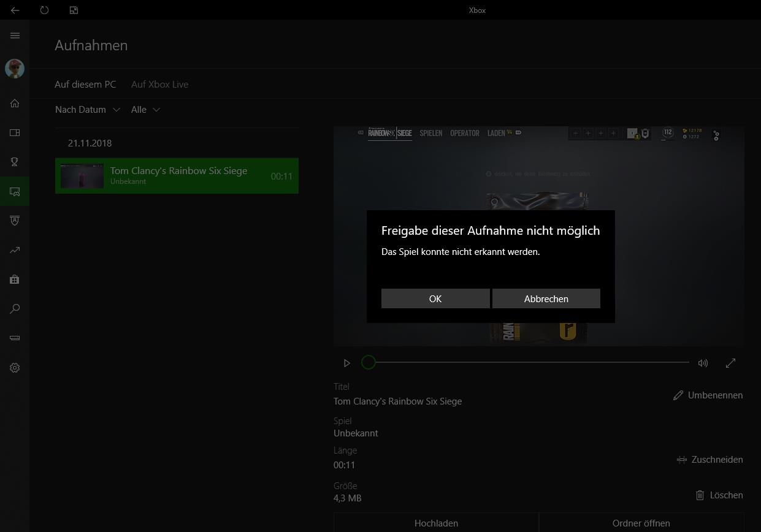Expand the video to fullscreen

pos(730,363)
